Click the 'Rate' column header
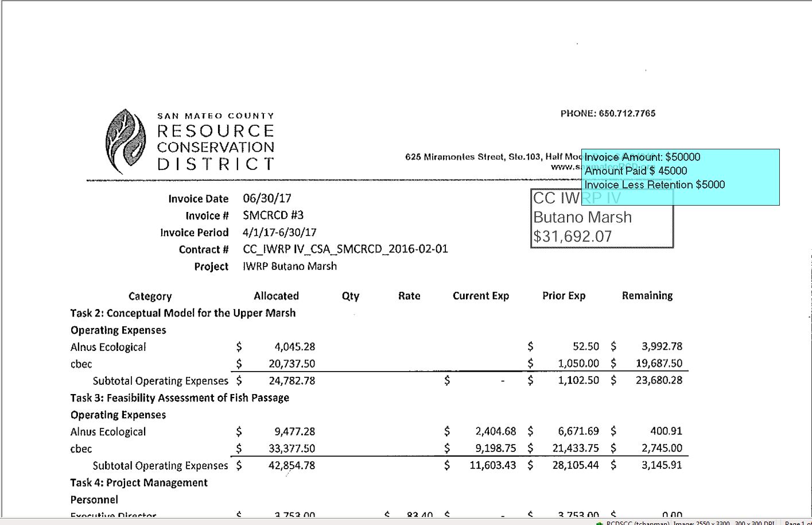This screenshot has width=812, height=525. (409, 296)
